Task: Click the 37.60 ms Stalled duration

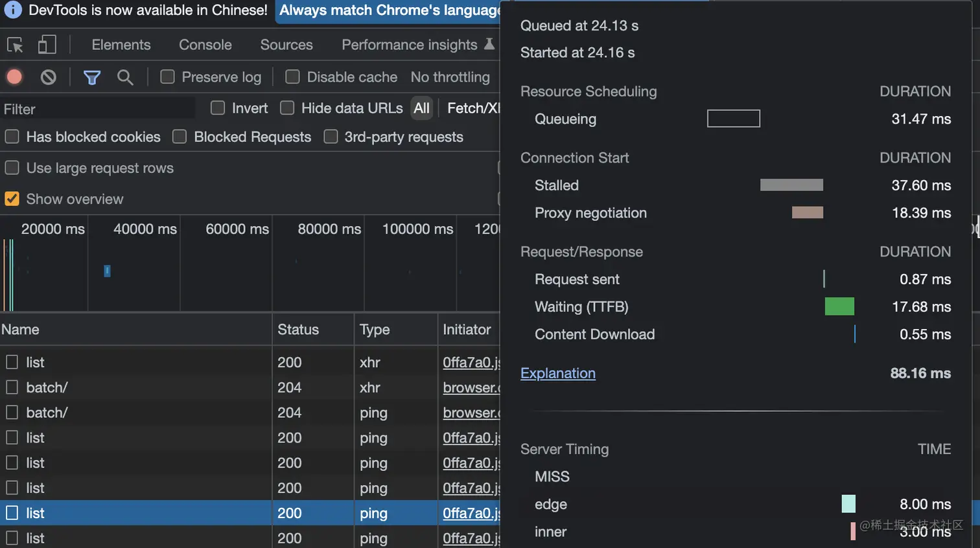Action: click(x=921, y=185)
